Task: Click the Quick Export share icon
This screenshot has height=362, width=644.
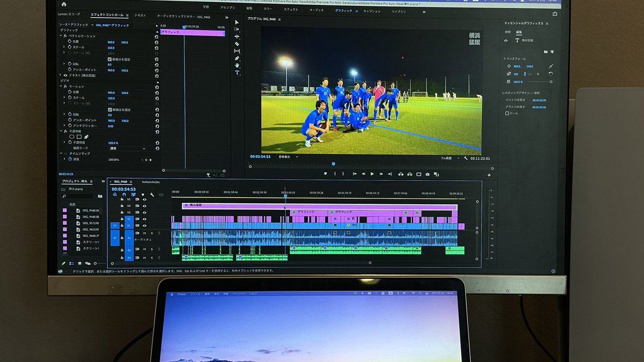Action: (x=554, y=14)
